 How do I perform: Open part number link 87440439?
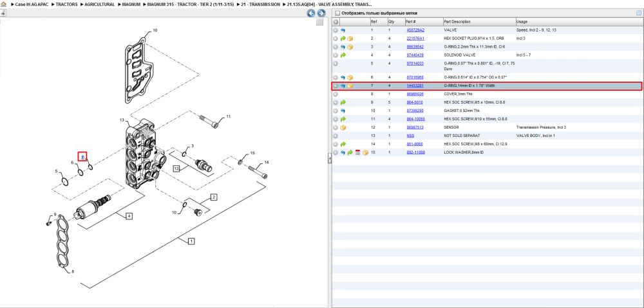tap(415, 55)
